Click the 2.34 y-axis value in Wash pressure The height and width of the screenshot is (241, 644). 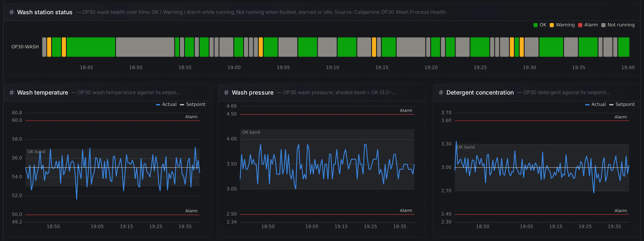pyautogui.click(x=232, y=222)
